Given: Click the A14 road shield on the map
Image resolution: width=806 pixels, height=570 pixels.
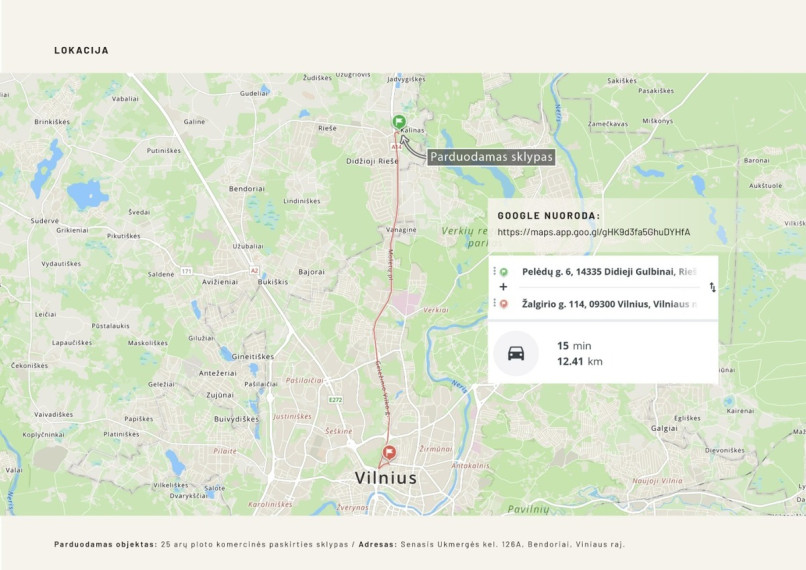Looking at the screenshot, I should click(396, 147).
